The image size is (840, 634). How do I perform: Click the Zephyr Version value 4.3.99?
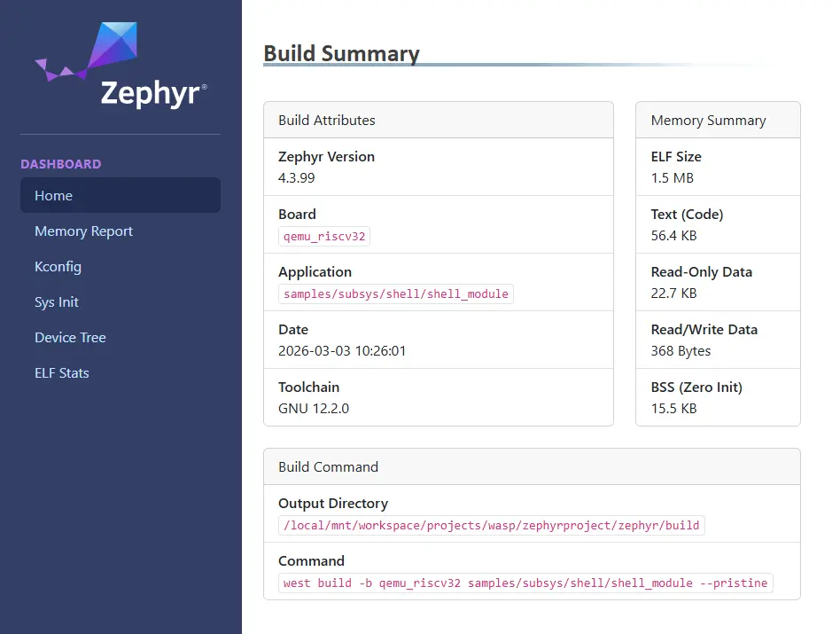[297, 177]
